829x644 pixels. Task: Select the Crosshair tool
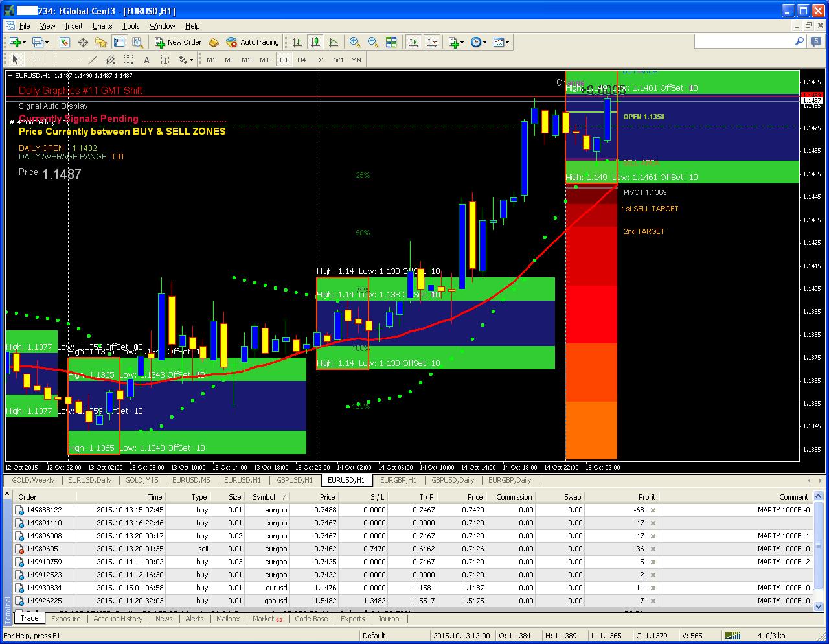(34, 60)
